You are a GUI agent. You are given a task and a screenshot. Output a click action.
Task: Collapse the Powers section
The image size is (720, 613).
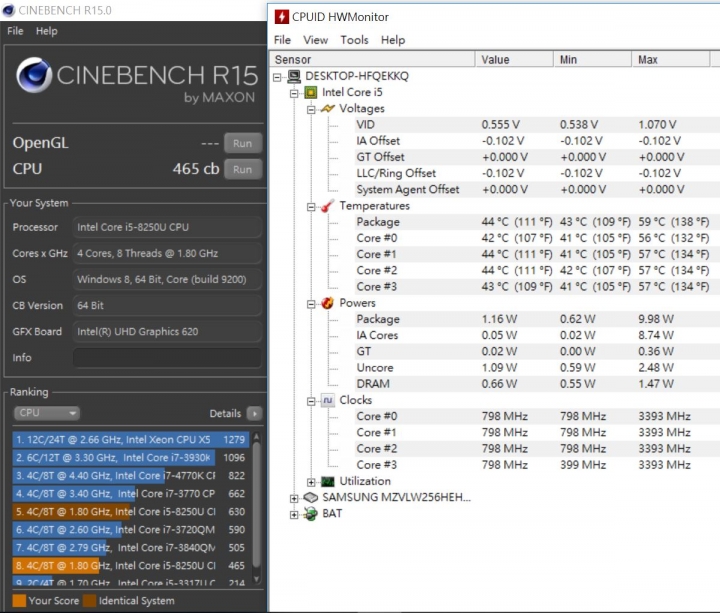(311, 304)
